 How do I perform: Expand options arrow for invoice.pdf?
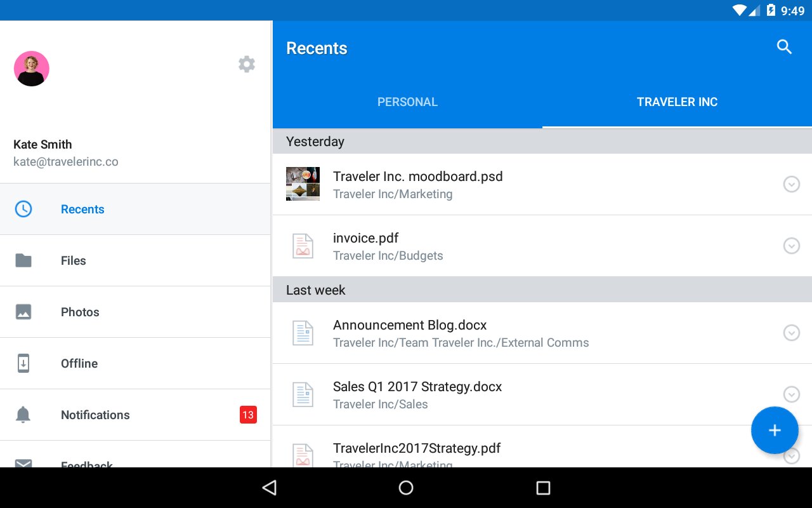pyautogui.click(x=791, y=246)
